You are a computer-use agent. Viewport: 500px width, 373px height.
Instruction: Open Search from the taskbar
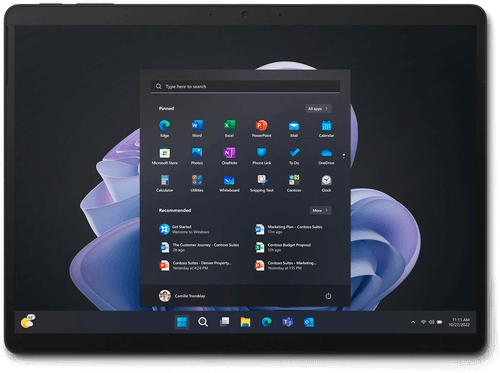(x=203, y=322)
